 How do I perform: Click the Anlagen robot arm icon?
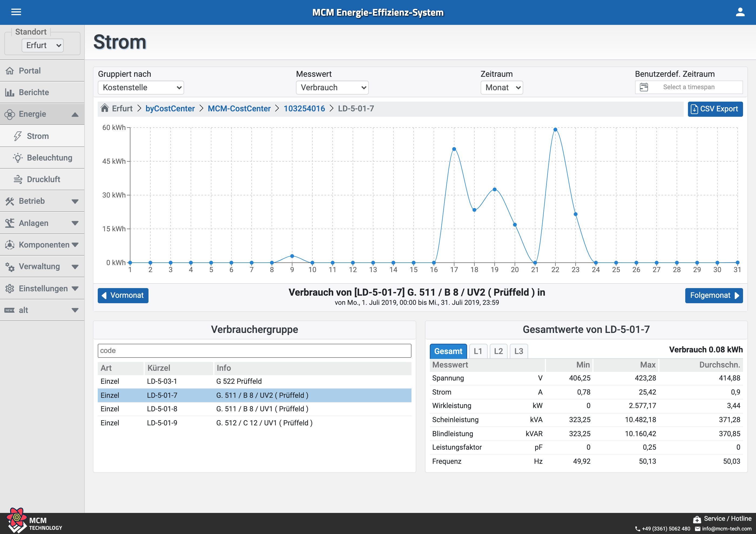tap(10, 223)
